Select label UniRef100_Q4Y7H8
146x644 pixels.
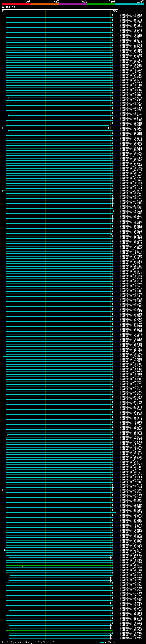[131, 284]
